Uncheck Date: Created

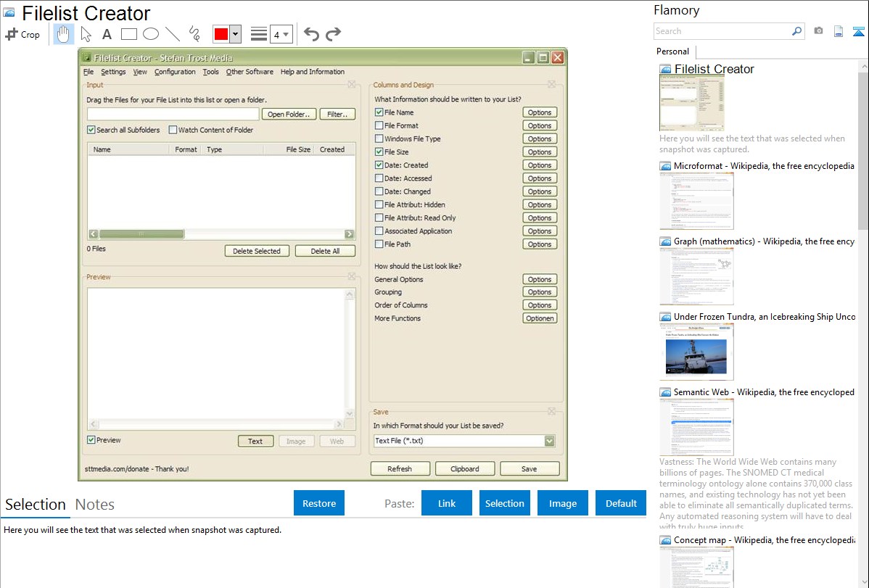click(379, 165)
